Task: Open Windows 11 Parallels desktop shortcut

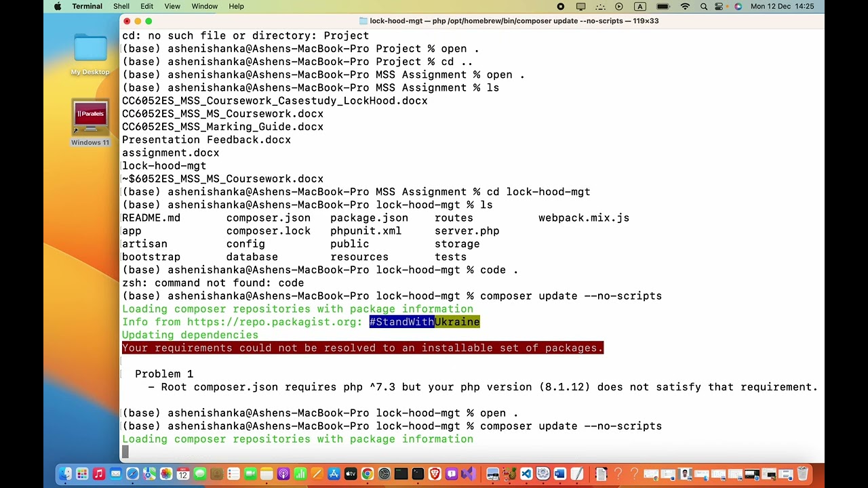Action: [90, 123]
